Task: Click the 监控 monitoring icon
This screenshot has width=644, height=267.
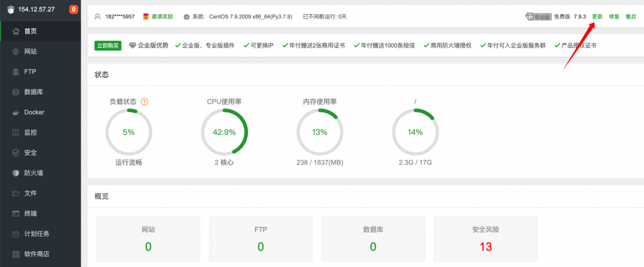Action: point(16,132)
